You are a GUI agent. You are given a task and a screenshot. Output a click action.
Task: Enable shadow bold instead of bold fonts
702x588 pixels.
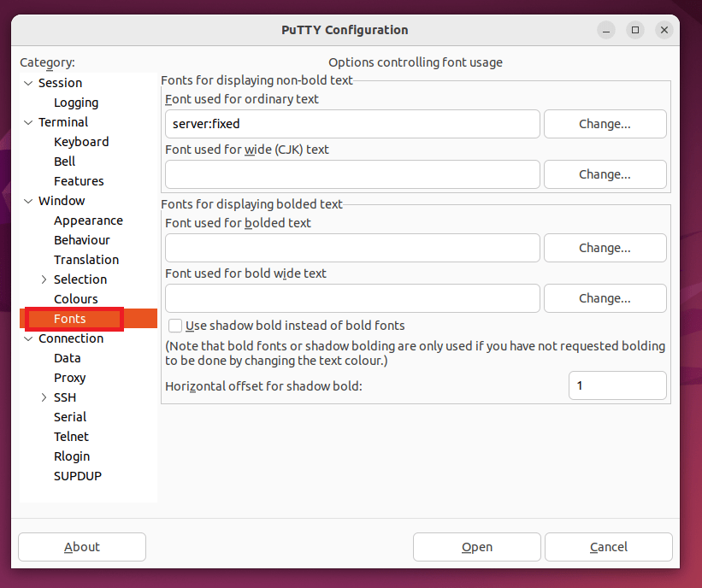pyautogui.click(x=175, y=326)
